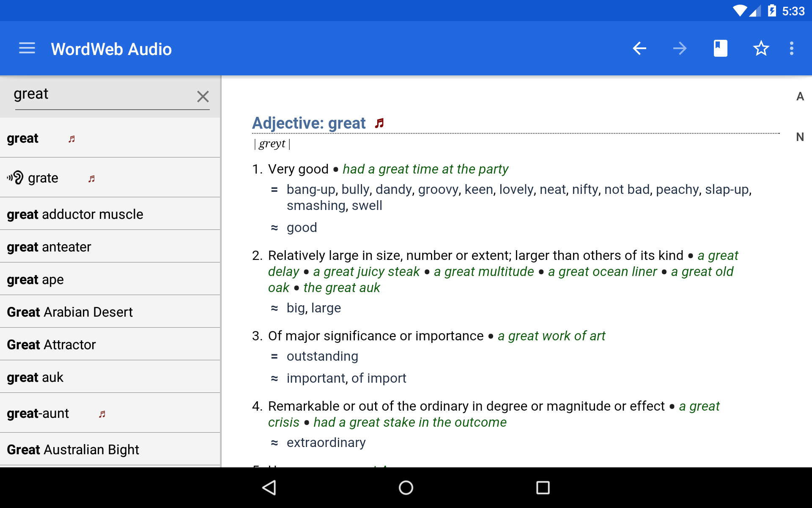
Task: Tap example a great work of art
Action: click(551, 336)
